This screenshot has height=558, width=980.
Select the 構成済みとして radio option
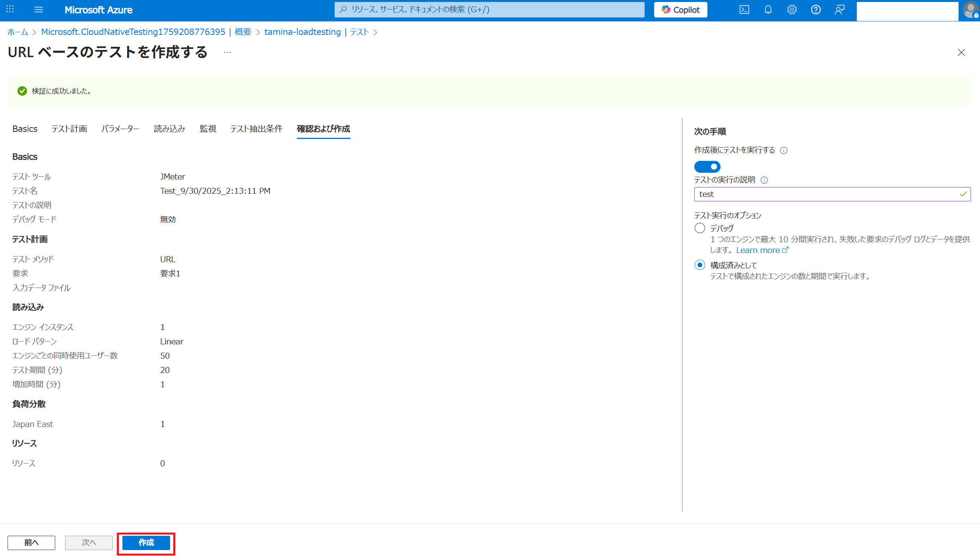pos(700,265)
